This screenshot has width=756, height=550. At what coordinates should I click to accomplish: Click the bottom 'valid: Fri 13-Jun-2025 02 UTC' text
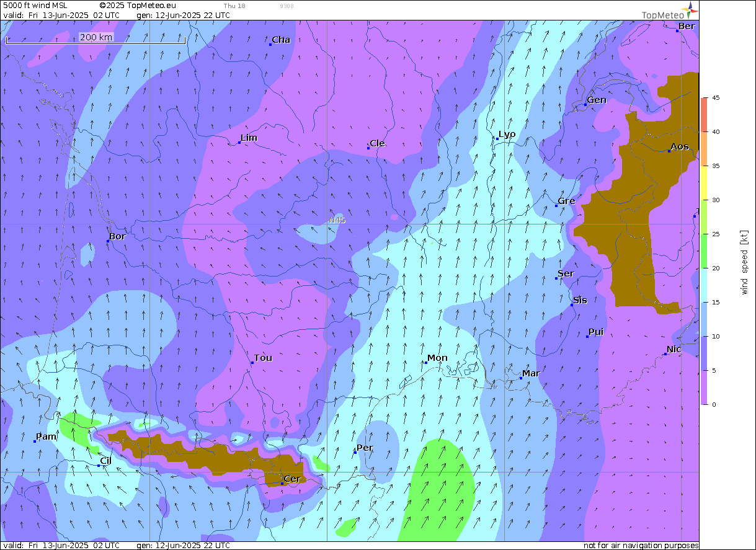[61, 546]
